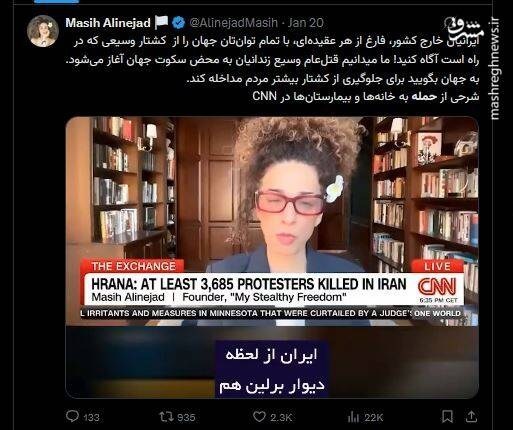Click the 133 replies count
The height and width of the screenshot is (430, 513).
point(91,417)
